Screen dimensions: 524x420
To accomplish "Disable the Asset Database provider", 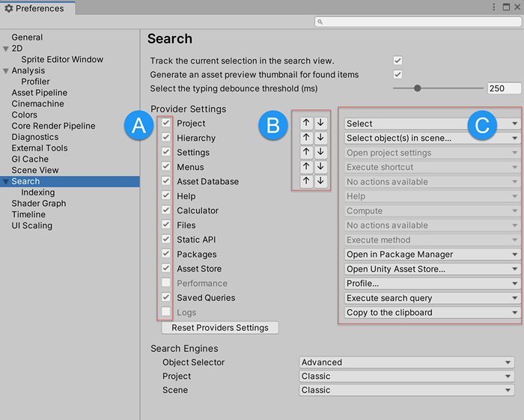I will click(x=166, y=180).
